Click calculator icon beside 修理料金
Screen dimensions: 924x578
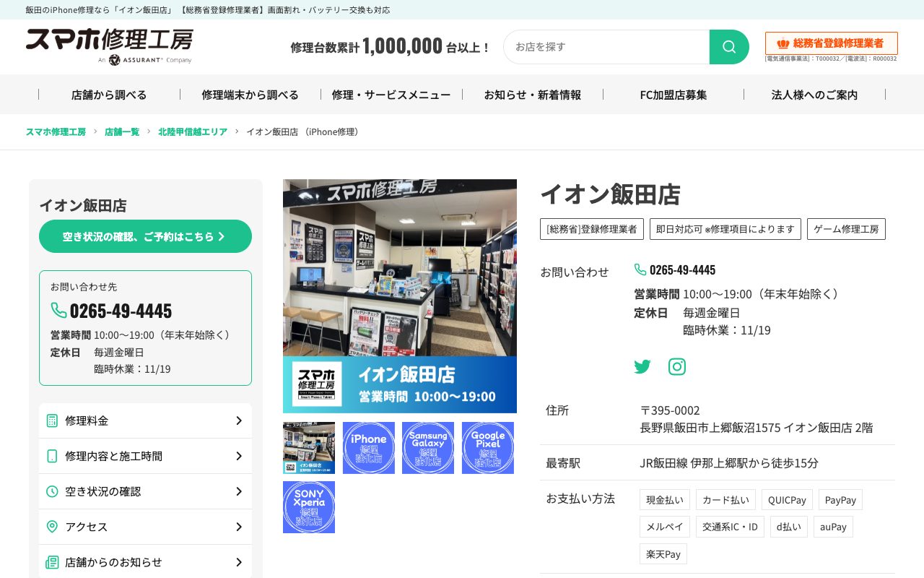pyautogui.click(x=52, y=420)
